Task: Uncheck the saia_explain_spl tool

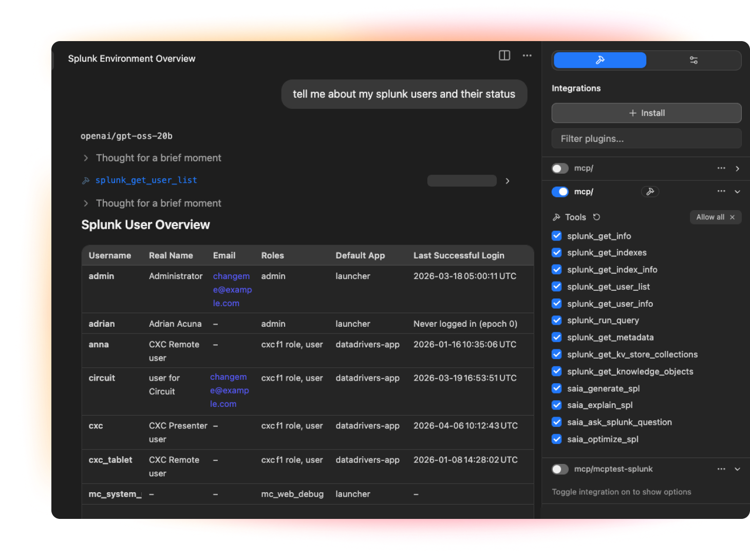Action: point(556,405)
